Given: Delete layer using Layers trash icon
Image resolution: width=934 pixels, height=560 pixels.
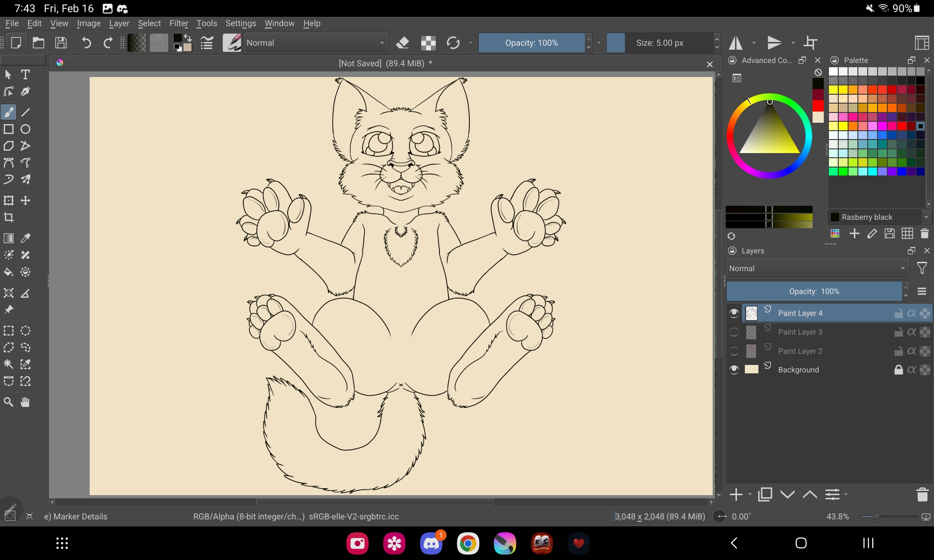Looking at the screenshot, I should [922, 495].
